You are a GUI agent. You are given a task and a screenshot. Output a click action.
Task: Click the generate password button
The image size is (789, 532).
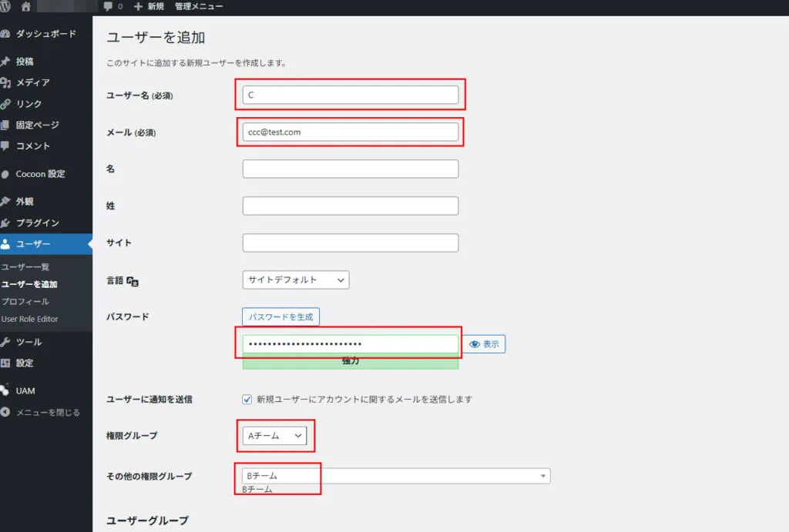click(x=280, y=316)
